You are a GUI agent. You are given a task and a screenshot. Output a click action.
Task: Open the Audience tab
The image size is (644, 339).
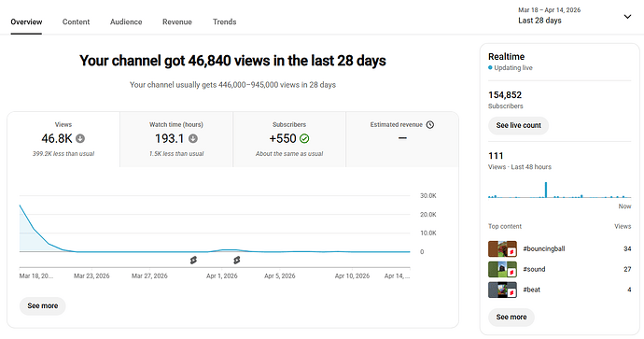(126, 21)
